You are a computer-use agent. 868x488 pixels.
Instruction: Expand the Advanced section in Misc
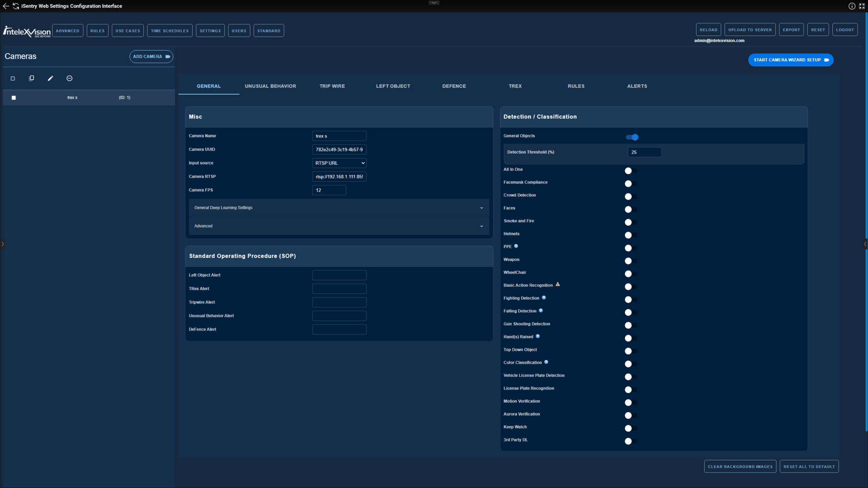[339, 226]
